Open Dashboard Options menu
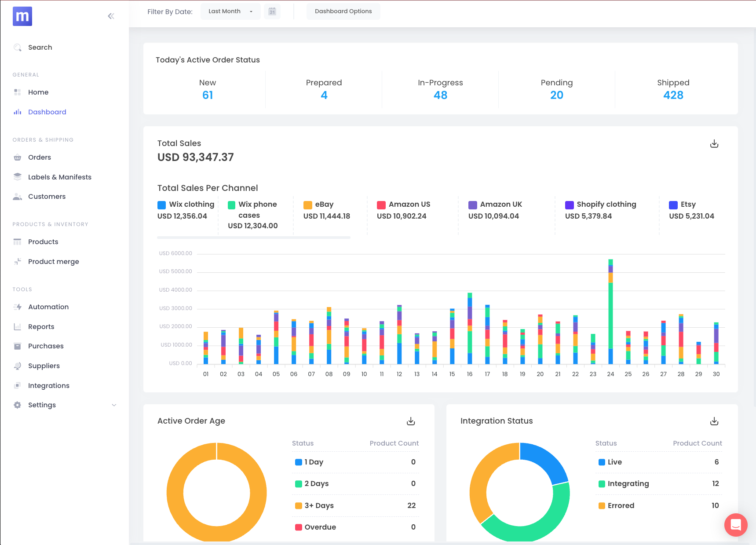The image size is (756, 545). pyautogui.click(x=343, y=11)
